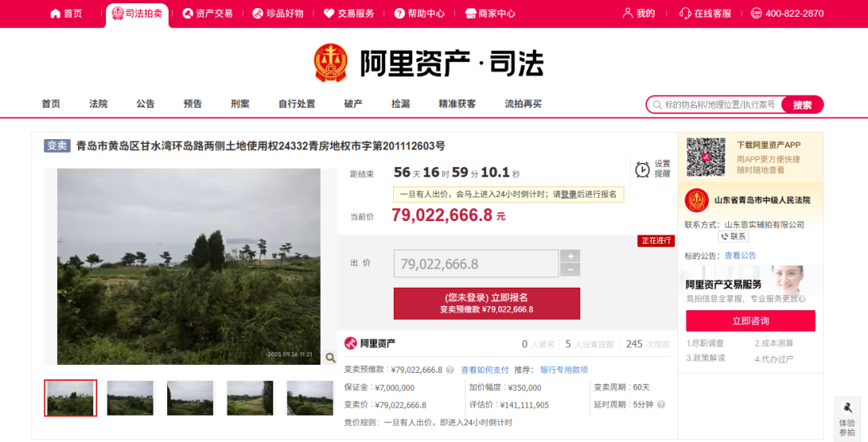
Task: Open the 破产 navigation item
Action: click(353, 104)
